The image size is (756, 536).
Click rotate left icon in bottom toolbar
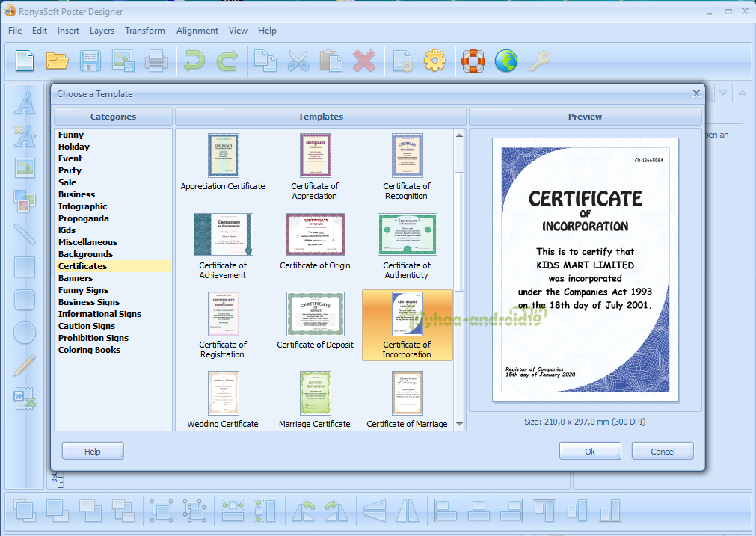304,511
